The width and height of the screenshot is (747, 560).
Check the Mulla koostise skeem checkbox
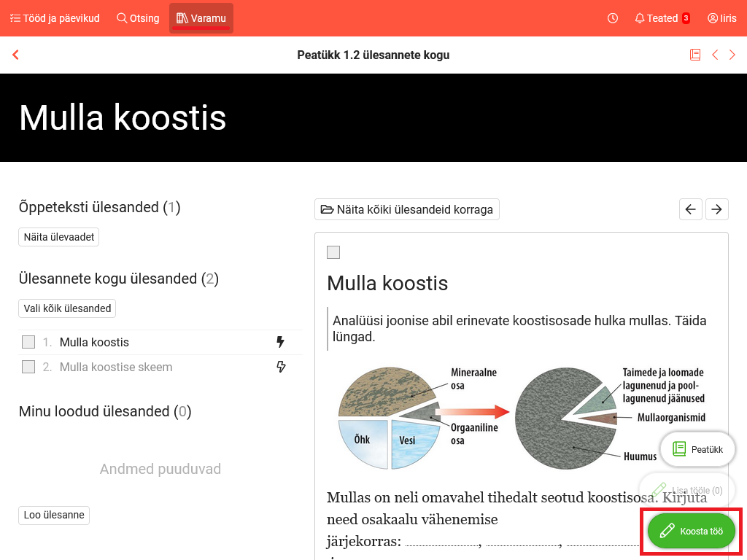(28, 367)
